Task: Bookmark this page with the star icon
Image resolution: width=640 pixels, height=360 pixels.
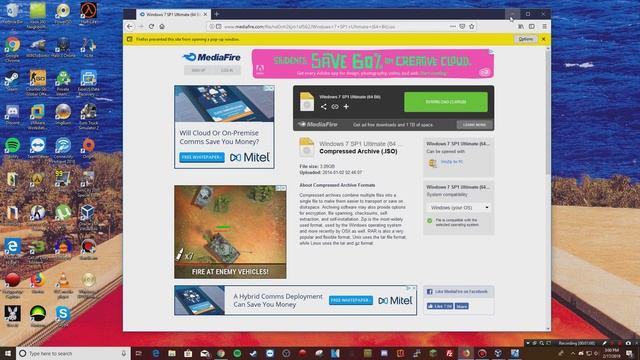Action: point(472,27)
